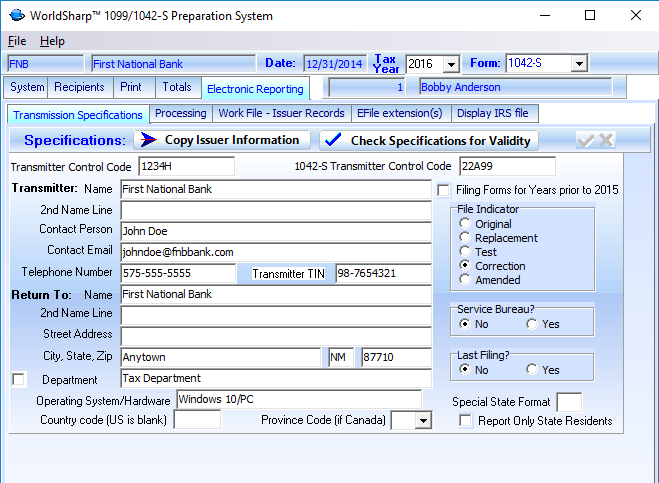Choose the Amended file indicator option
The width and height of the screenshot is (659, 483).
coord(465,280)
